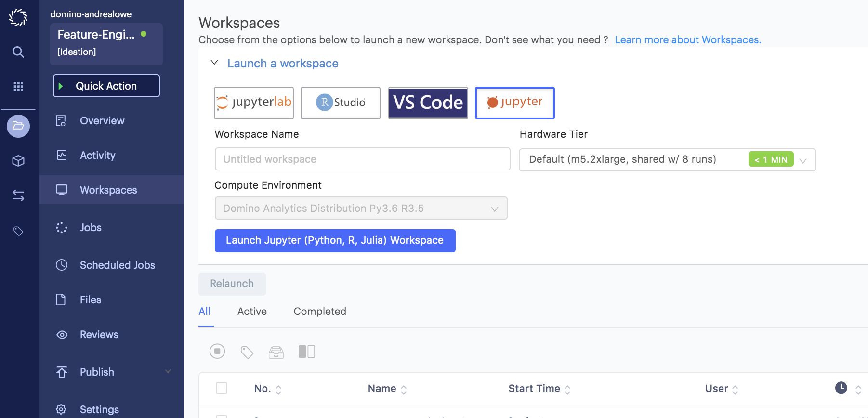The width and height of the screenshot is (868, 418).
Task: Click the Reviews eye icon
Action: pos(62,335)
